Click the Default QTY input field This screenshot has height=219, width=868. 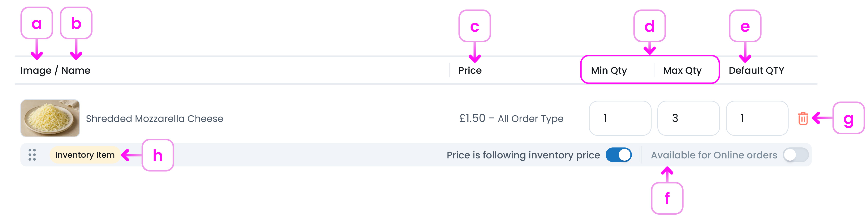point(756,118)
